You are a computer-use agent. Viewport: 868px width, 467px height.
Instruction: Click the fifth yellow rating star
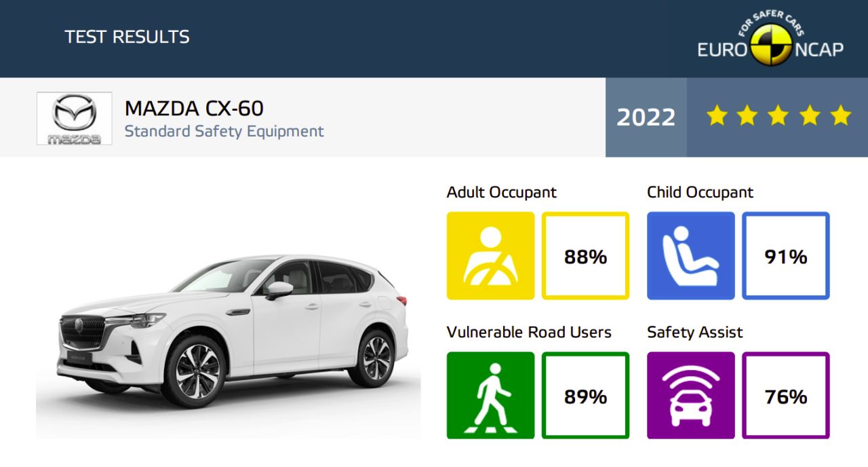841,115
